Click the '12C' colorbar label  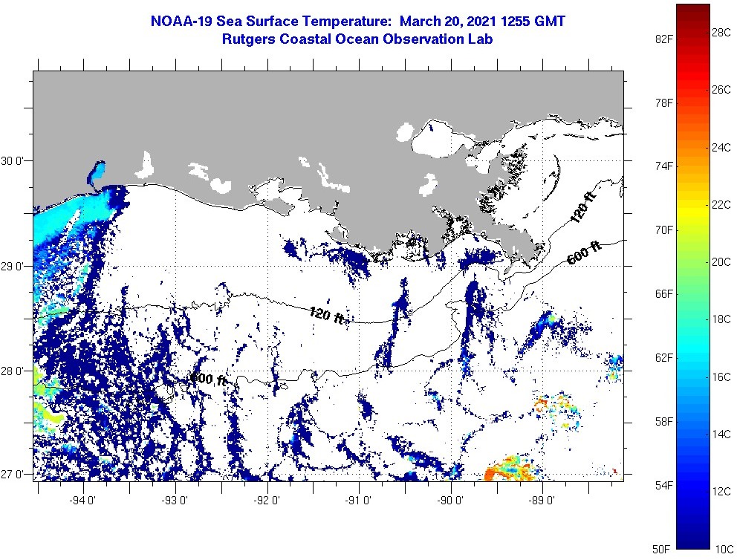coord(721,492)
